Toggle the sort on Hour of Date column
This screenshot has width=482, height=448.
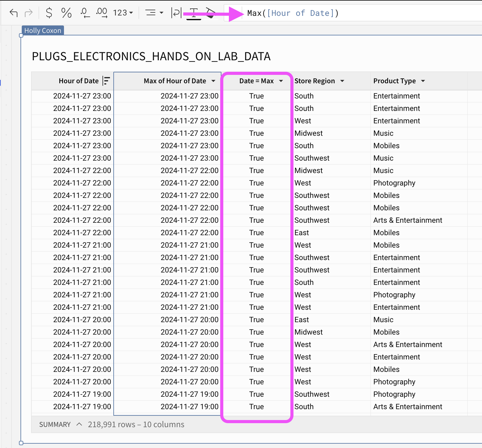point(106,81)
